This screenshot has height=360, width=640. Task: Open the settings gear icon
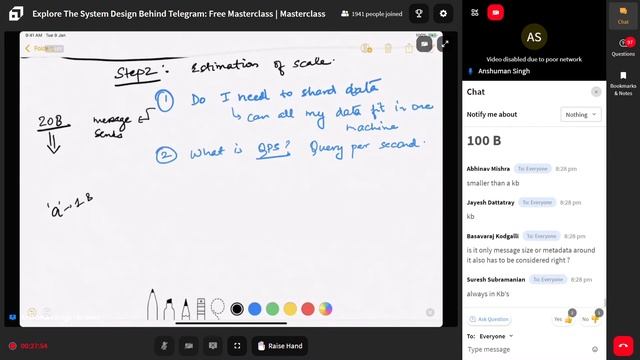443,13
